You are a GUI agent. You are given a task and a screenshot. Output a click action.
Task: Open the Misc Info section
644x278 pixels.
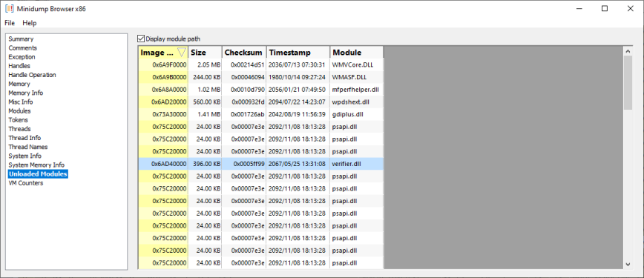click(21, 102)
